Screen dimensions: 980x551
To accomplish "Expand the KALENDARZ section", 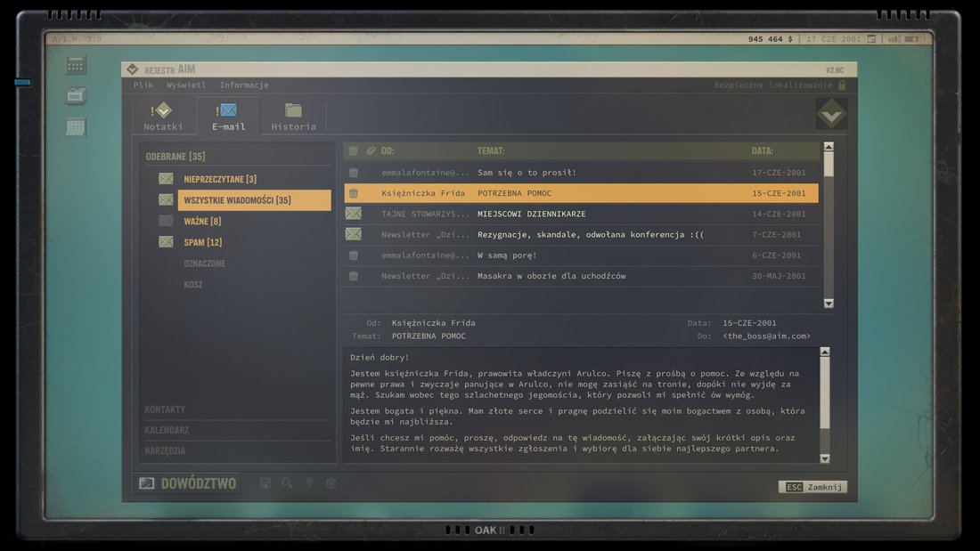I will (167, 430).
